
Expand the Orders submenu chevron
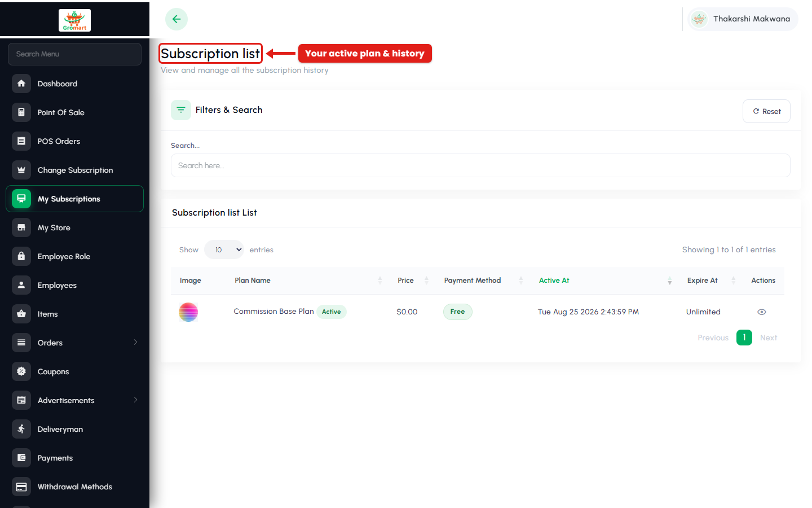(135, 342)
